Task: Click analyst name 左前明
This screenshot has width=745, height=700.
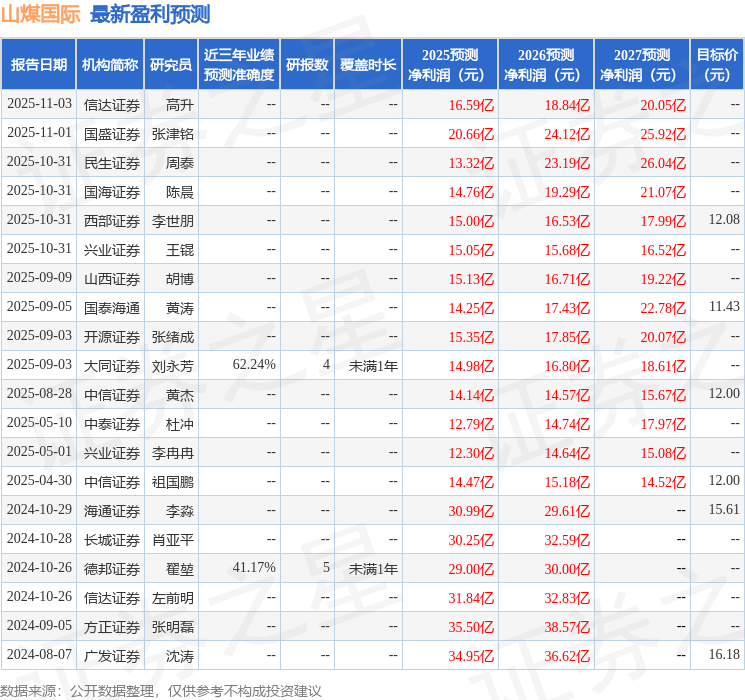Action: [x=172, y=598]
